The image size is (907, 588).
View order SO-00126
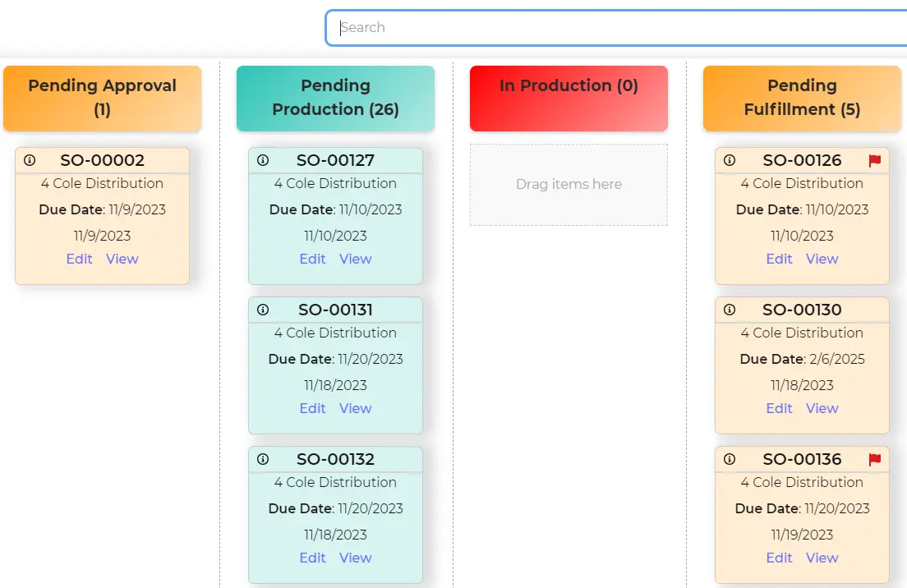822,259
